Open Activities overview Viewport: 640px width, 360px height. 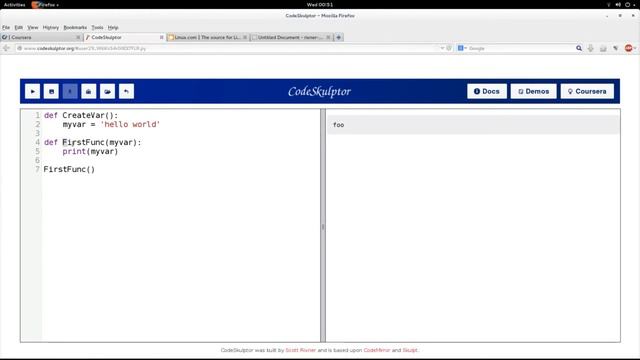14,4
